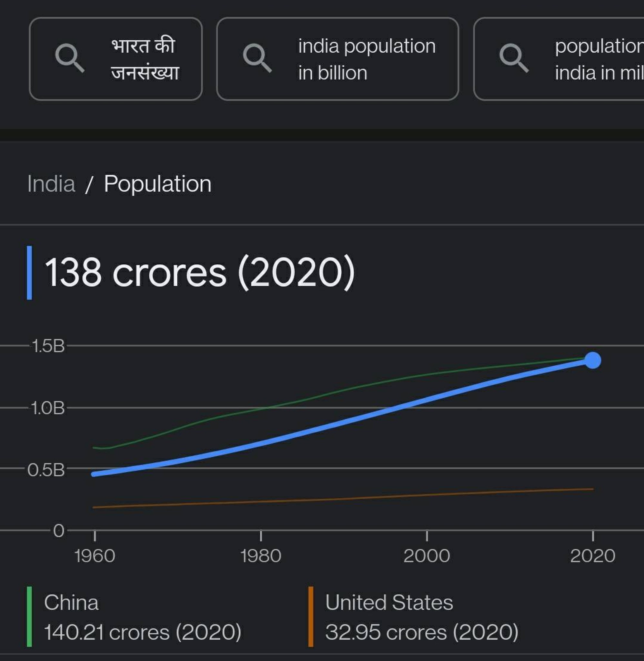Select Population breadcrumb label
Screen dimensions: 644x661
tap(158, 184)
